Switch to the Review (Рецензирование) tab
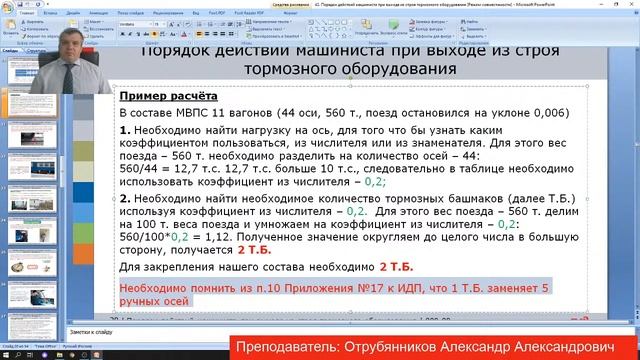 coord(168,13)
